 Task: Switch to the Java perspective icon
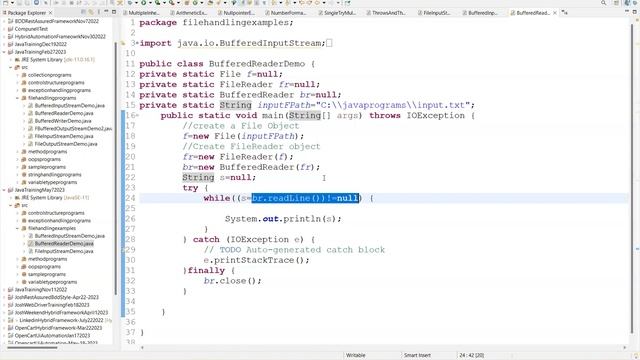628,3
